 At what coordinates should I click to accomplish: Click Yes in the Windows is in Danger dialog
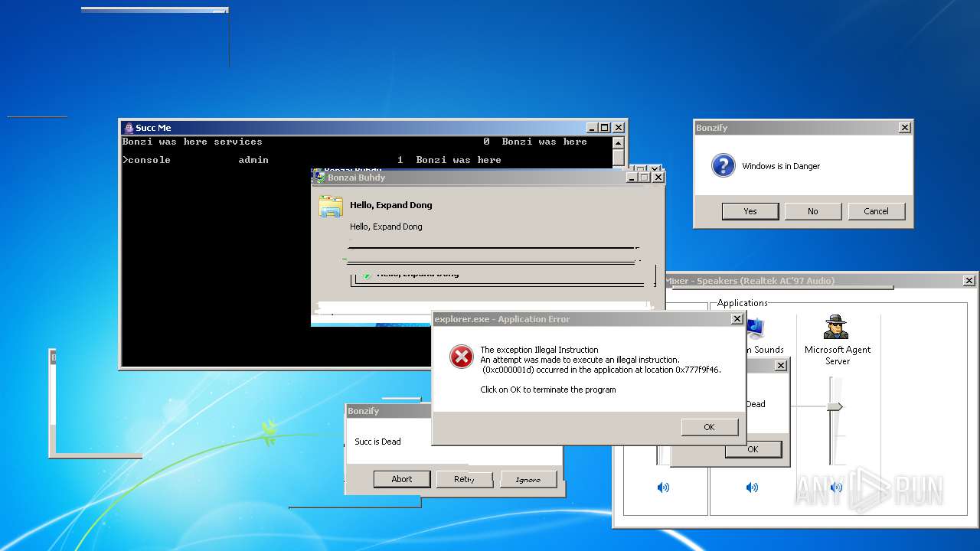coord(750,211)
